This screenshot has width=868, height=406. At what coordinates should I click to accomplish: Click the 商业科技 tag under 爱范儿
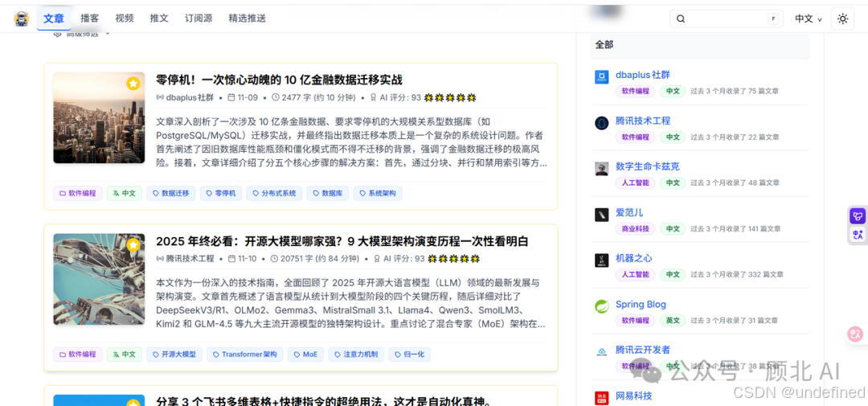click(x=636, y=229)
